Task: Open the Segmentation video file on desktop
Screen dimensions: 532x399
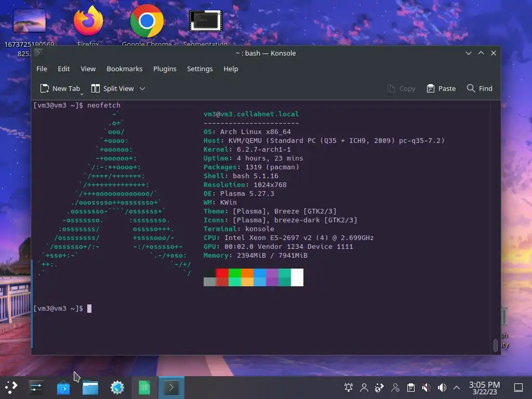Action: pyautogui.click(x=205, y=27)
